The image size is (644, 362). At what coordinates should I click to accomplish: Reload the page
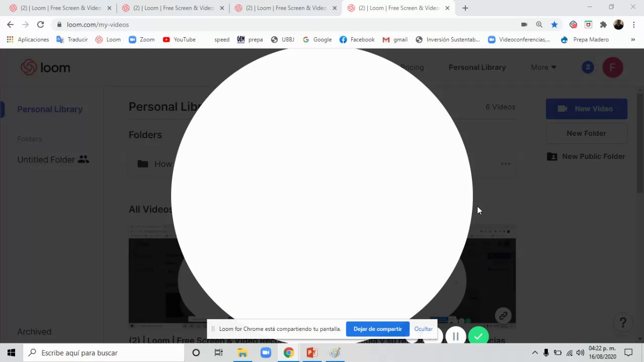(40, 25)
